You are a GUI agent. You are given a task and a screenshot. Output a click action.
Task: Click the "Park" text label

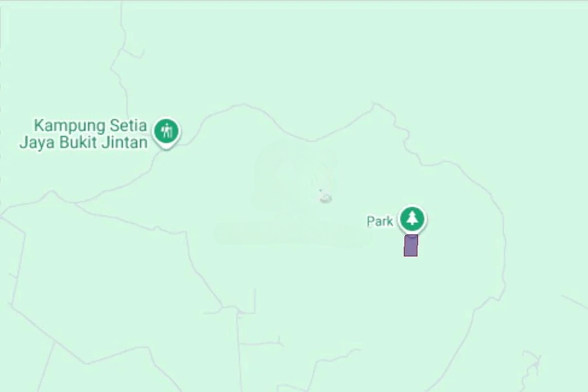click(380, 222)
